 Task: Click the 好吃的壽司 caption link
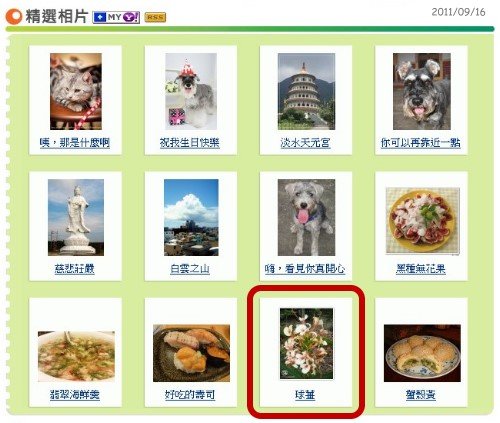tap(190, 395)
